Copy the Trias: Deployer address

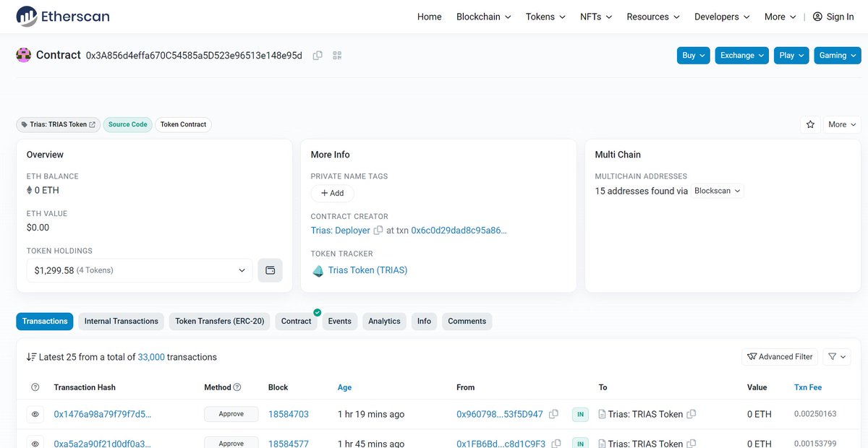pyautogui.click(x=378, y=231)
